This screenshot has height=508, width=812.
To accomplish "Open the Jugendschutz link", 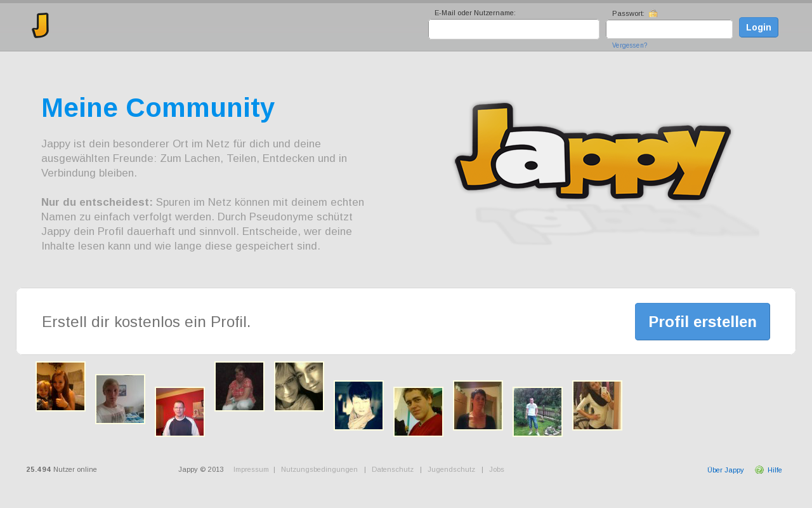I will point(451,470).
